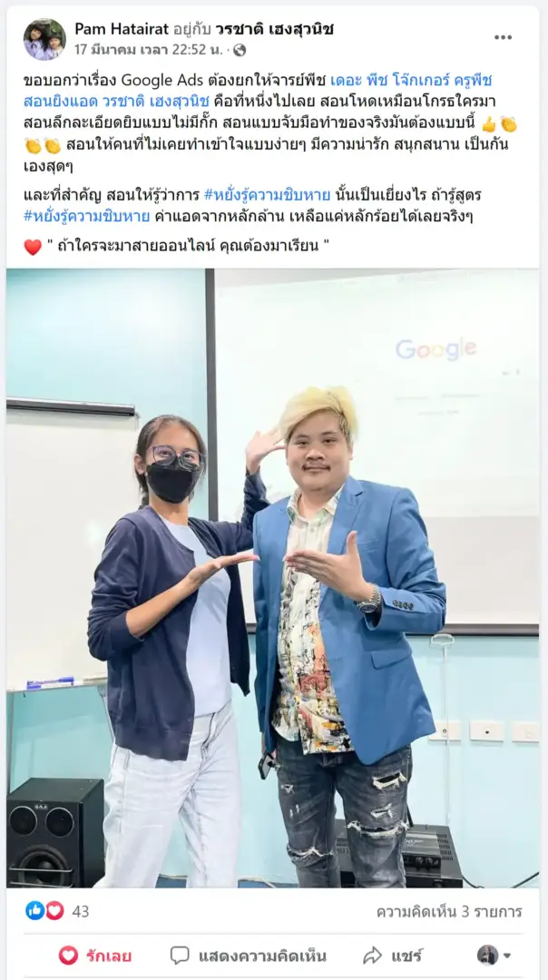Click the blue like reaction icon

pyautogui.click(x=35, y=911)
